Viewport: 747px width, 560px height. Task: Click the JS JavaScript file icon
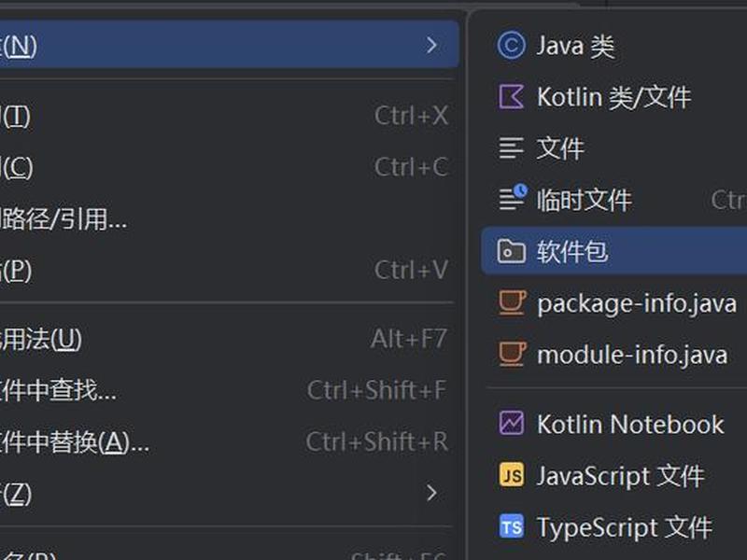click(511, 475)
